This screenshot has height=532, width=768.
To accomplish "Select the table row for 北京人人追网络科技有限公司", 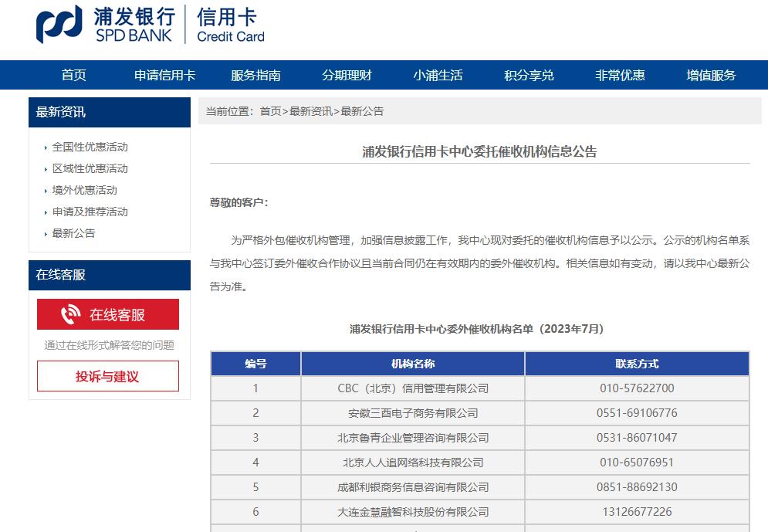I will (411, 463).
